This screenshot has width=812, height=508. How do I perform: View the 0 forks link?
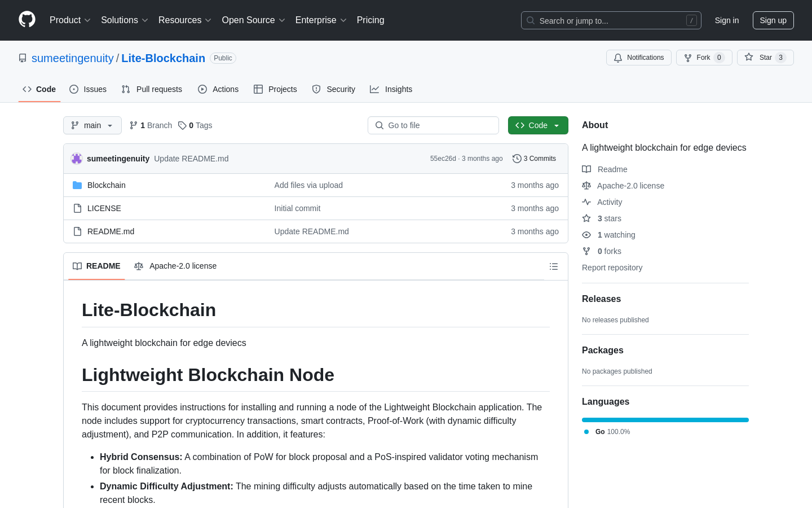click(602, 251)
